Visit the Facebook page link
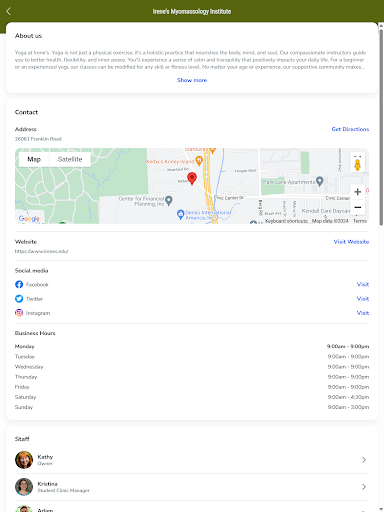The width and height of the screenshot is (384, 512). (x=363, y=284)
